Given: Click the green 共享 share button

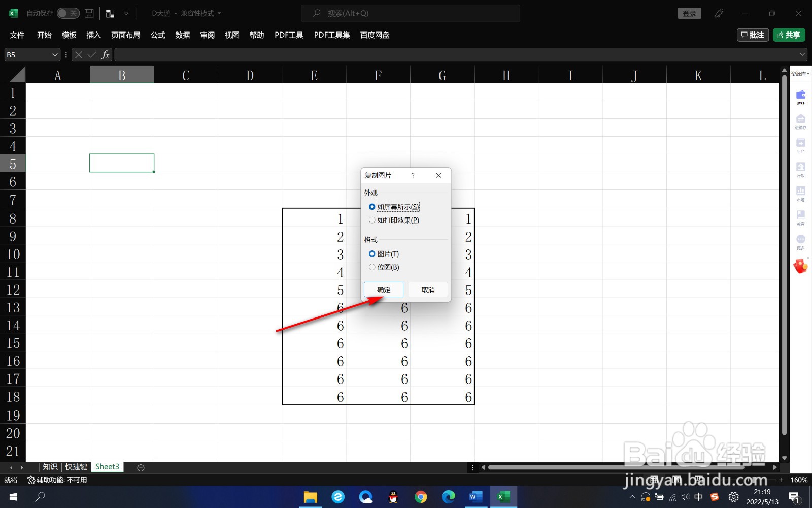Looking at the screenshot, I should (x=789, y=35).
